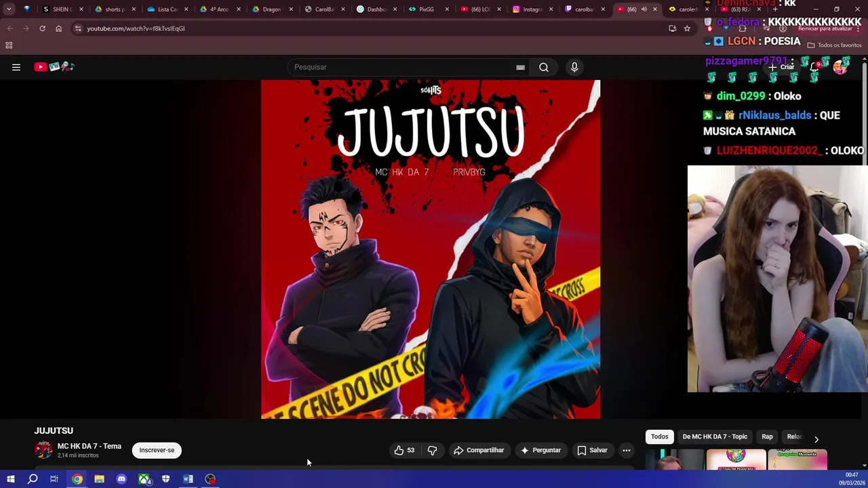This screenshot has width=868, height=488.
Task: Open YouTube notifications bell
Action: point(814,66)
